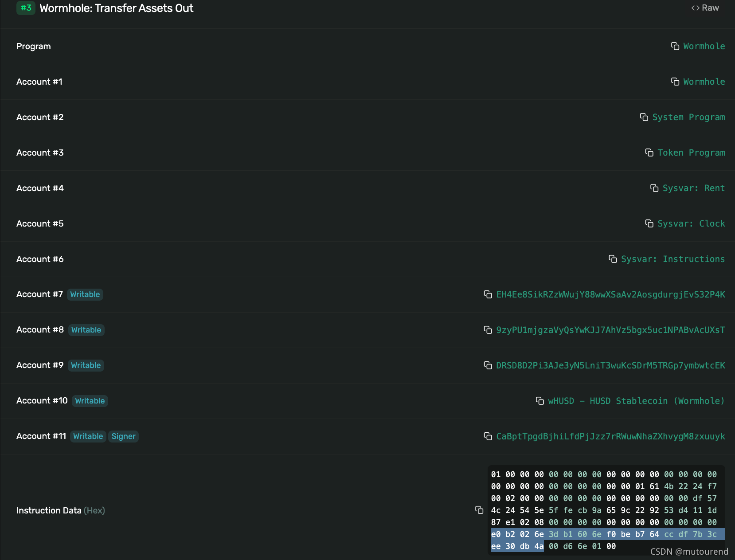This screenshot has height=560, width=735.
Task: Open the Wormhole link for Account #1
Action: click(704, 82)
